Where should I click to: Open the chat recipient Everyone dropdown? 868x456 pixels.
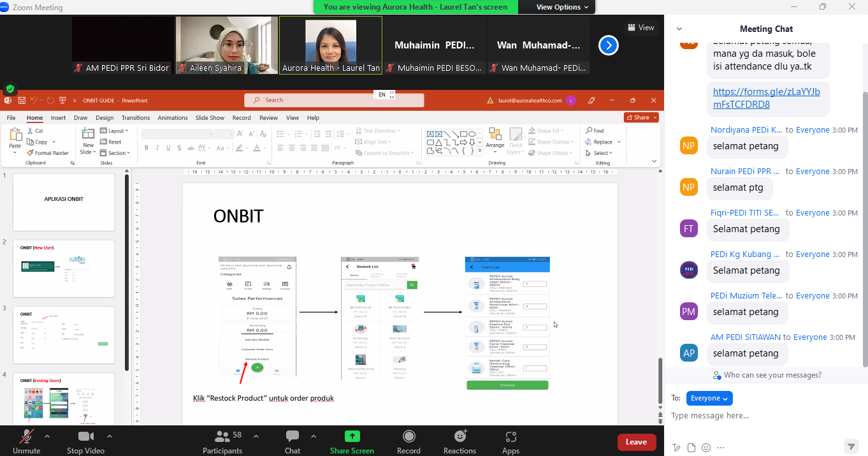709,398
